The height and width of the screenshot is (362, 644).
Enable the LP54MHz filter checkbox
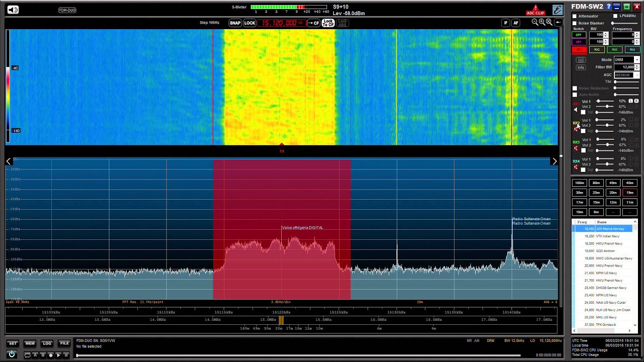[615, 16]
